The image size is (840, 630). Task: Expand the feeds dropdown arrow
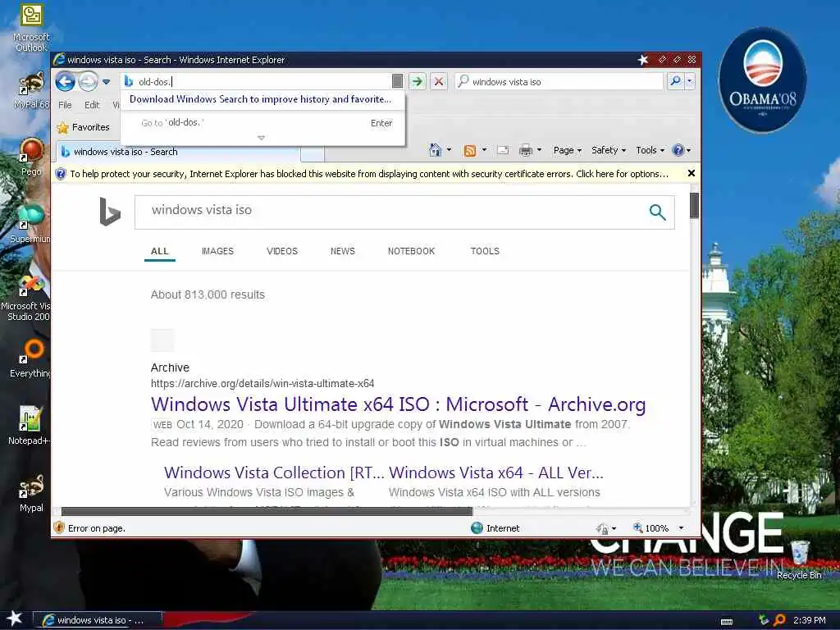click(x=484, y=150)
